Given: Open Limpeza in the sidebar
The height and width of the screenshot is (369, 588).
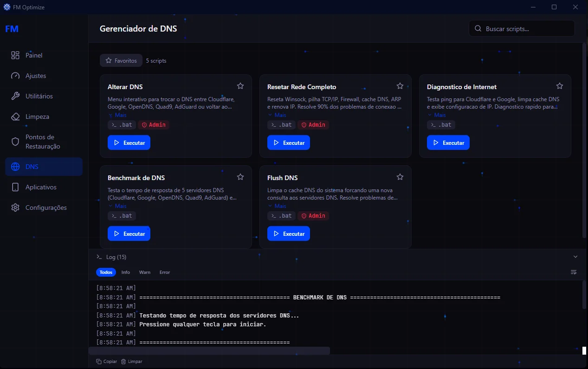Looking at the screenshot, I should point(44,117).
